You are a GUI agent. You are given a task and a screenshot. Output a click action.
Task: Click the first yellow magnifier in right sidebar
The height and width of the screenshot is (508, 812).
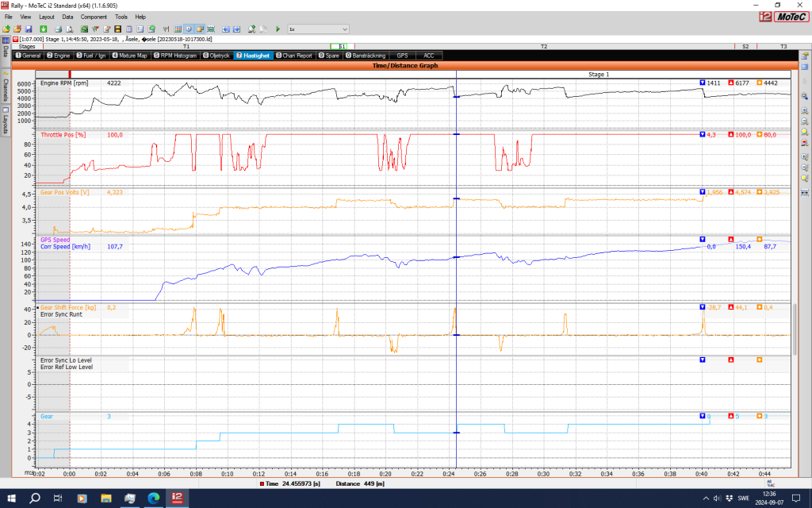[804, 133]
